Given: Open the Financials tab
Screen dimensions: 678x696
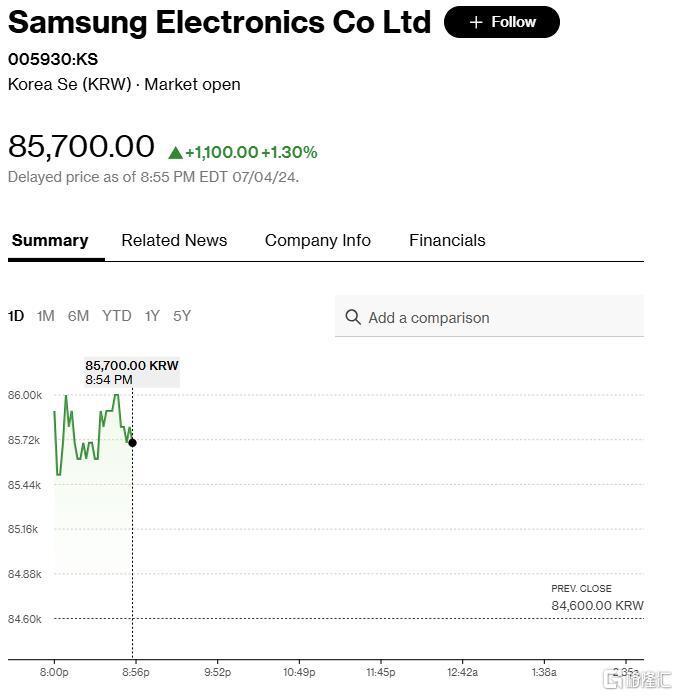Looking at the screenshot, I should click(x=447, y=241).
